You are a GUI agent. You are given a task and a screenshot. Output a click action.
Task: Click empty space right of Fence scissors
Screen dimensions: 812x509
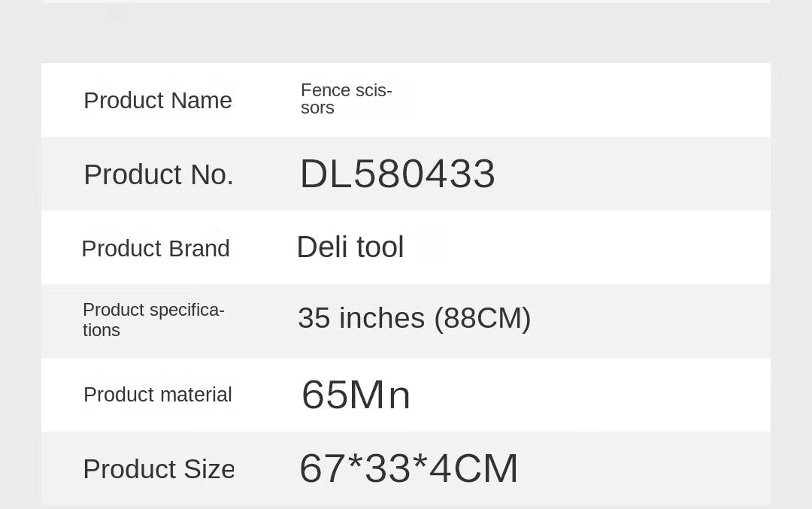(586, 100)
